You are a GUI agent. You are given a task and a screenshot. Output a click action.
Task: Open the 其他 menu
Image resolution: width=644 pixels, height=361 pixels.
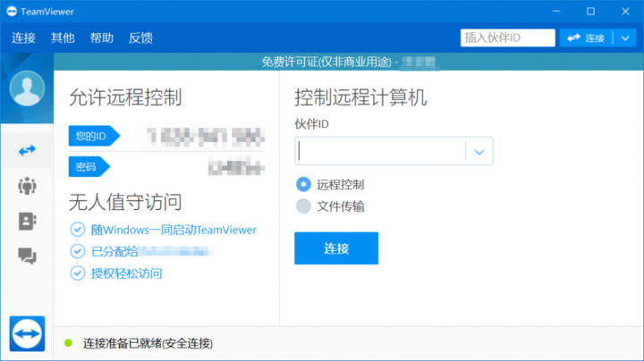click(x=63, y=38)
